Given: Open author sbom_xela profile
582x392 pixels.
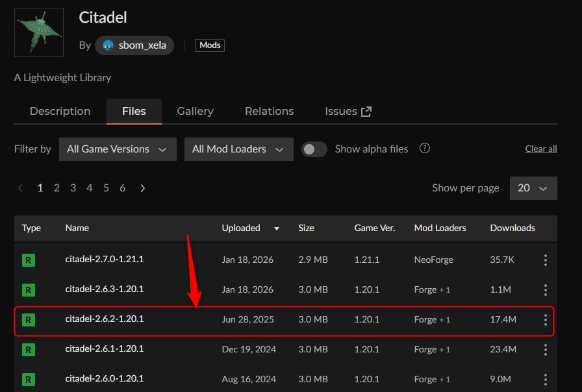Looking at the screenshot, I should 134,45.
